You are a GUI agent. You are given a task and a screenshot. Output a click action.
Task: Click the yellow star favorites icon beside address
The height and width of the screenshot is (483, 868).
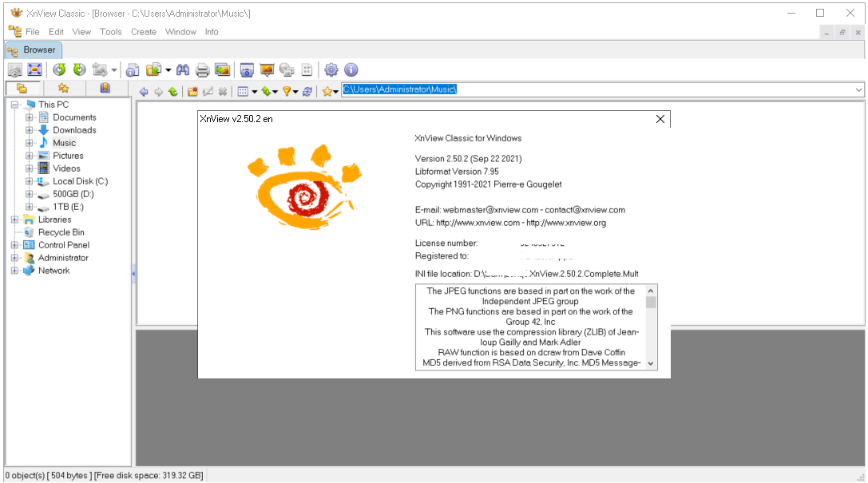click(327, 92)
